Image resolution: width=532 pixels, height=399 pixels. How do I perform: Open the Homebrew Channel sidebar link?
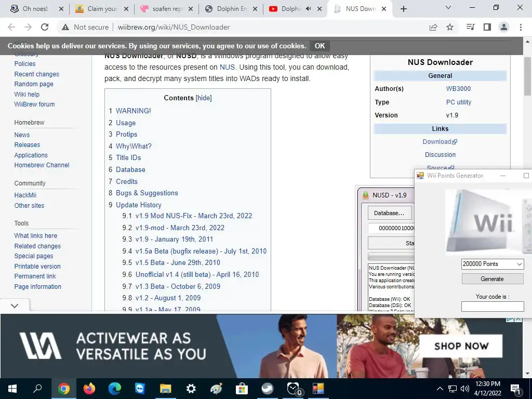pos(42,165)
